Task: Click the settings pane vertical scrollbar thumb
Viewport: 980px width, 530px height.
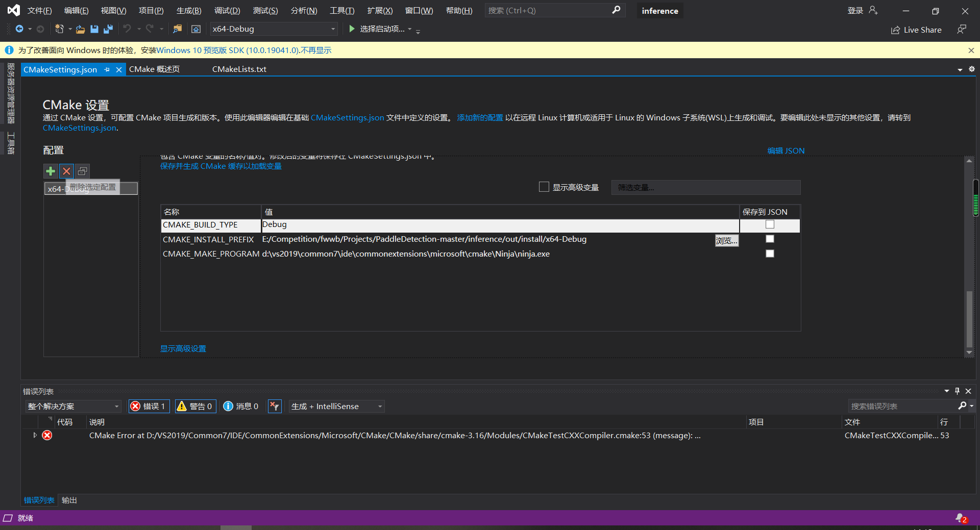Action: point(969,319)
